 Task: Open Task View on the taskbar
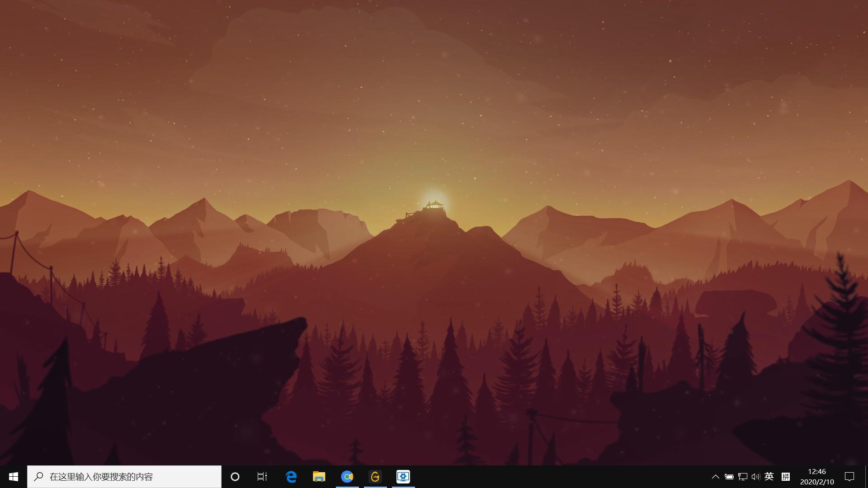(262, 477)
